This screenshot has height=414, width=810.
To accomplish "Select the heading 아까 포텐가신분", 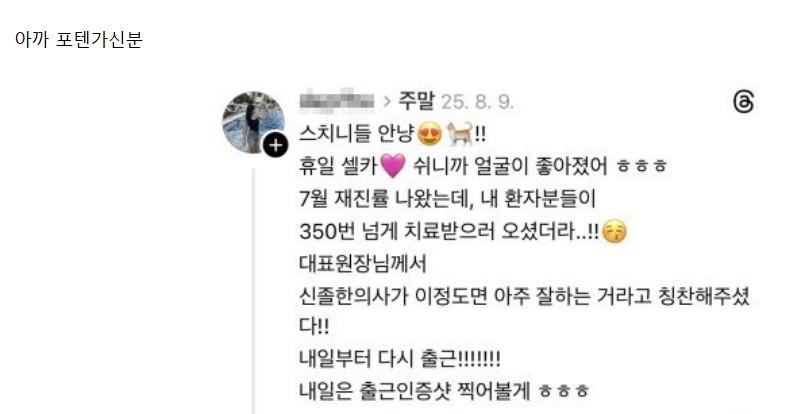I will (79, 39).
